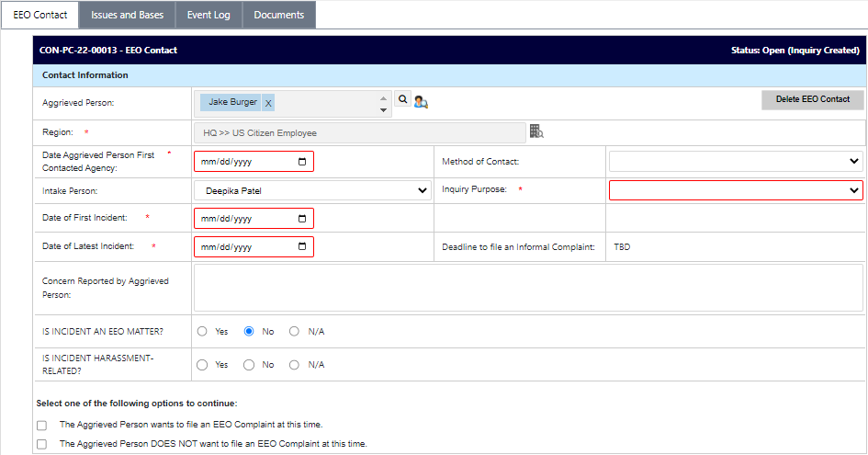Select N/A for Is Incident Harassment-Related
The height and width of the screenshot is (455, 868).
pos(294,365)
